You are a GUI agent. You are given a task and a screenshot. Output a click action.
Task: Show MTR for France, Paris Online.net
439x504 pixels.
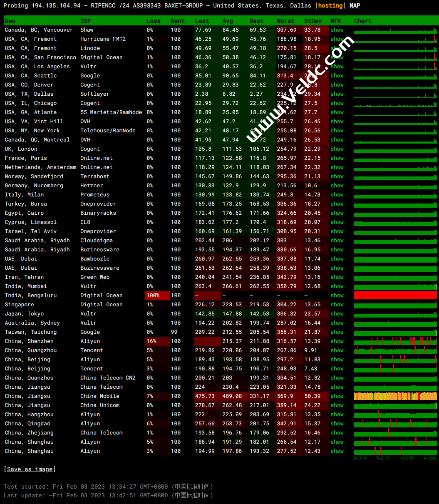pos(337,158)
